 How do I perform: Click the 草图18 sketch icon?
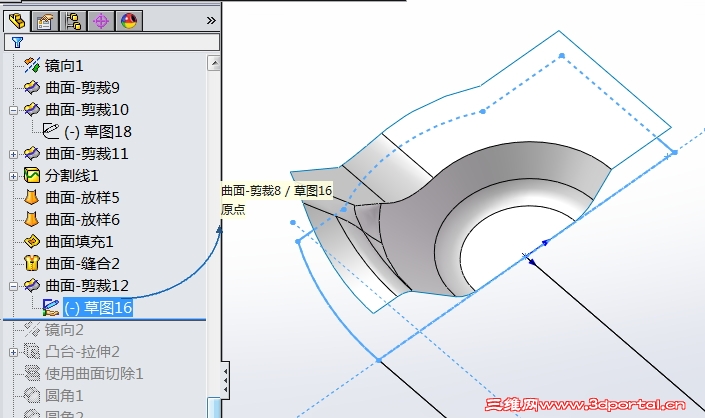pyautogui.click(x=51, y=131)
